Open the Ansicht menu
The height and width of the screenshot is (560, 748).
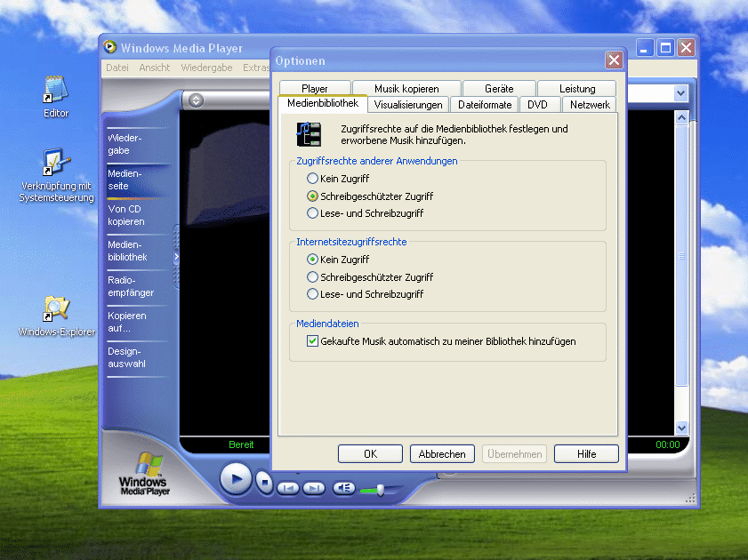pyautogui.click(x=155, y=68)
